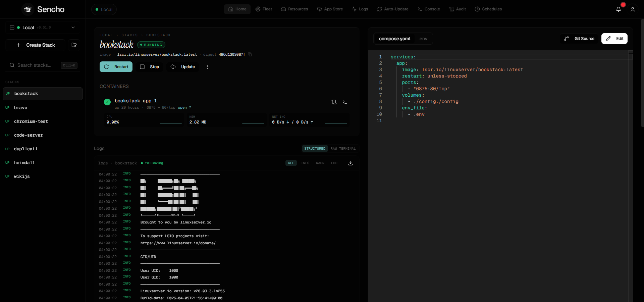Switch to the .env tab
This screenshot has width=644, height=302.
tap(423, 39)
